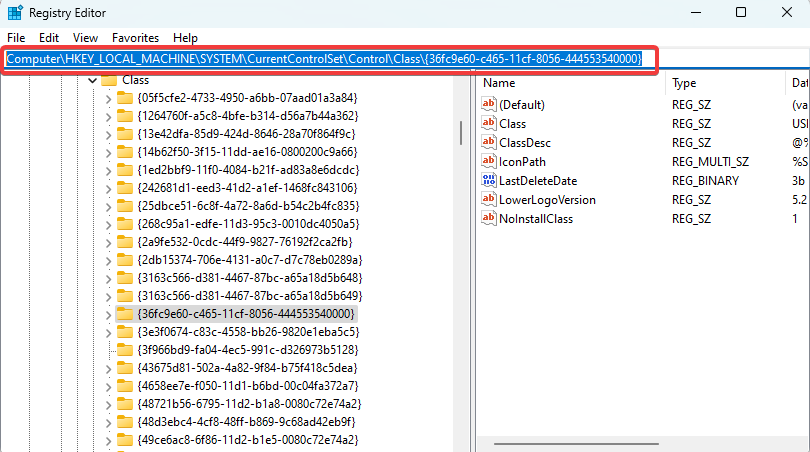Viewport: 810px width, 452px height.
Task: Select highlighted key {36fc9e60-c465-11cf-8056-444553540000} label
Action: click(x=246, y=314)
